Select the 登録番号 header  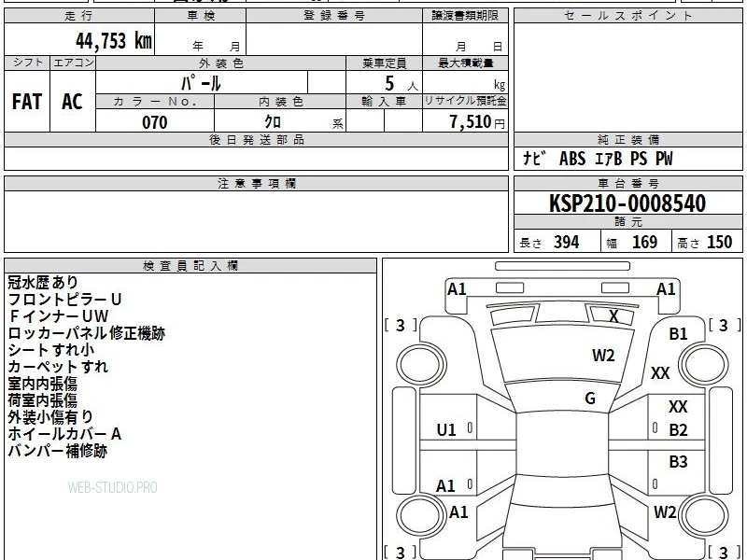334,16
